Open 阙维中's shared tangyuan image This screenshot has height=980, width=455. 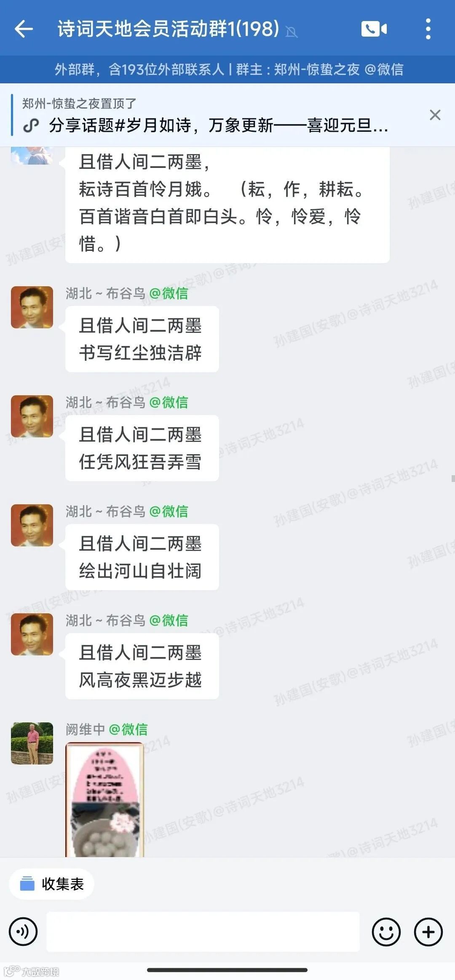coord(105,800)
